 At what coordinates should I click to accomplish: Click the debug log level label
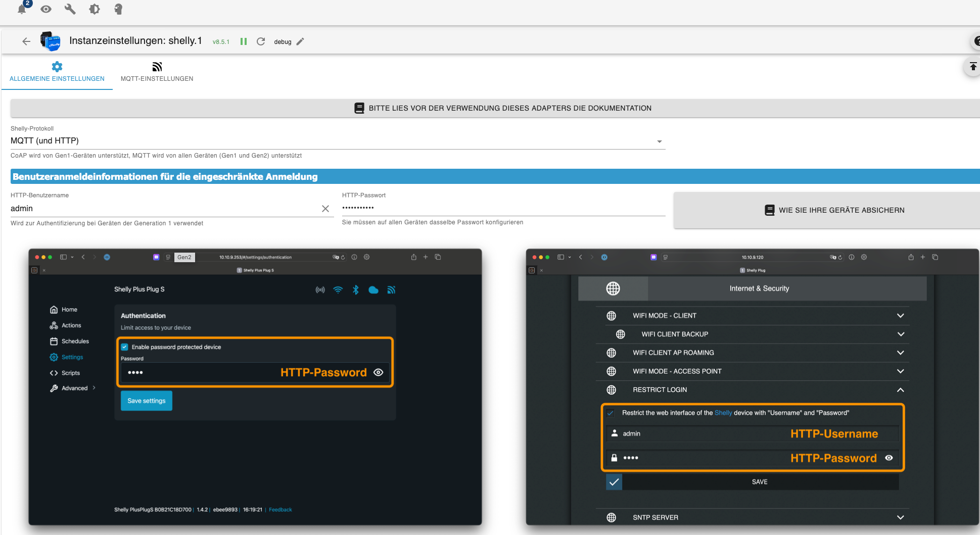pyautogui.click(x=283, y=42)
